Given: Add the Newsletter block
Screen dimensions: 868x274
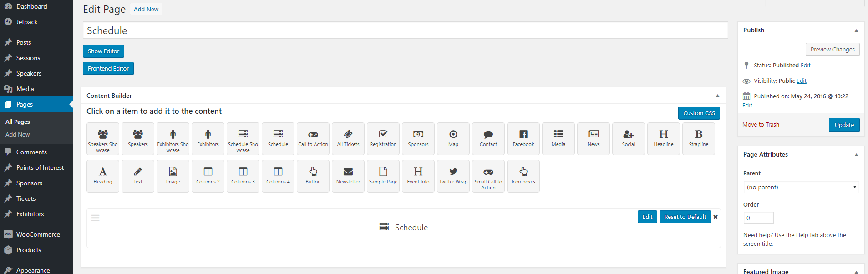Looking at the screenshot, I should pyautogui.click(x=348, y=176).
